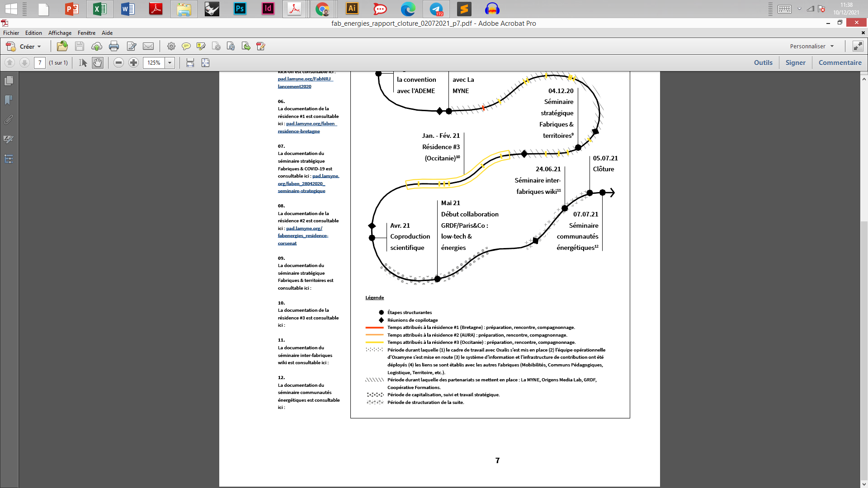Viewport: 868px width, 488px height.
Task: Click the page number input field
Action: point(40,63)
